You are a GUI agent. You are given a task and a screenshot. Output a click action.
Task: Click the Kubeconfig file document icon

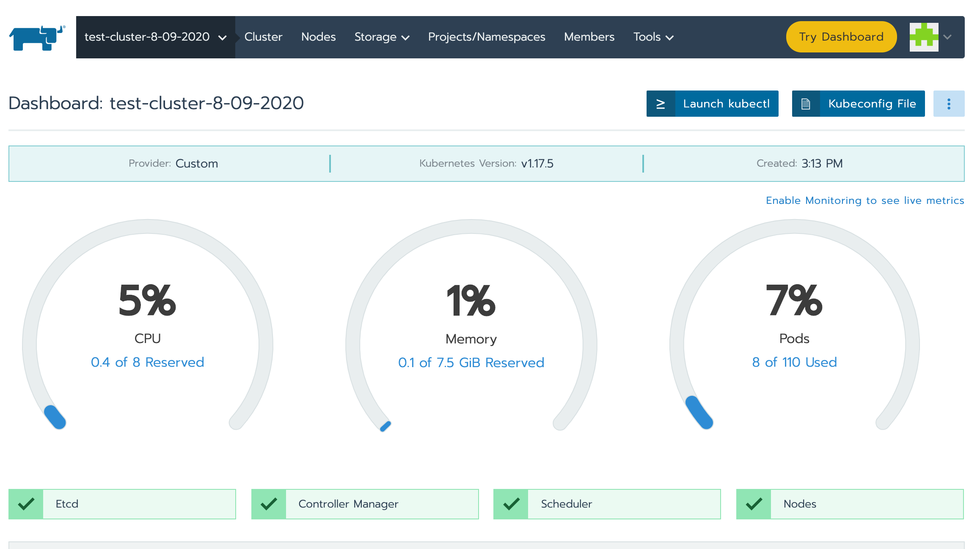(806, 104)
